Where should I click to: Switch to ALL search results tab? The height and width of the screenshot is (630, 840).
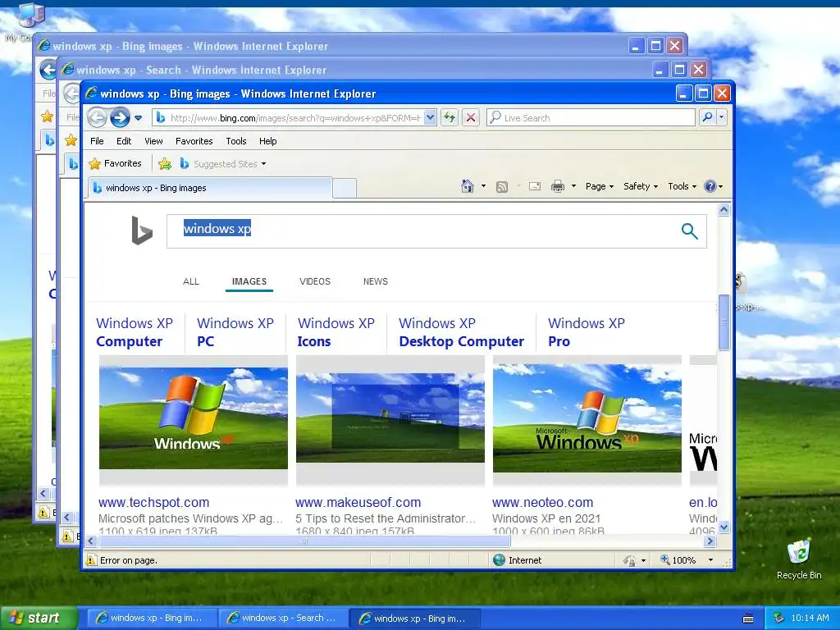(x=190, y=281)
